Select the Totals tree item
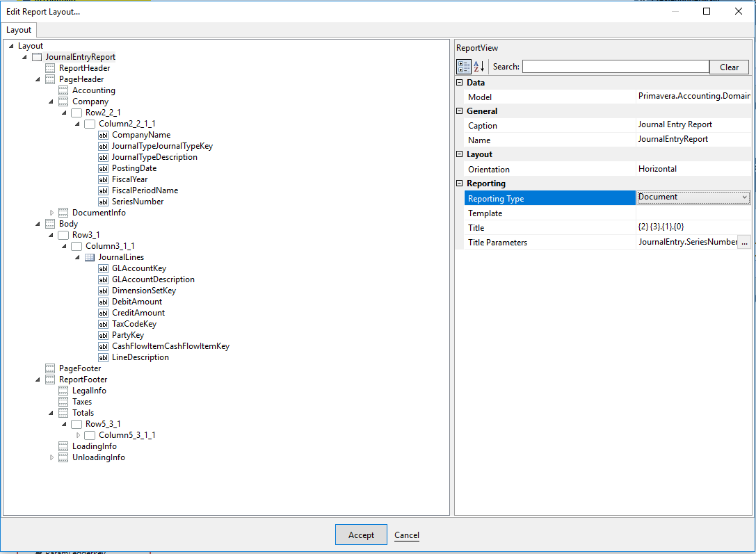The height and width of the screenshot is (554, 756). coord(83,413)
